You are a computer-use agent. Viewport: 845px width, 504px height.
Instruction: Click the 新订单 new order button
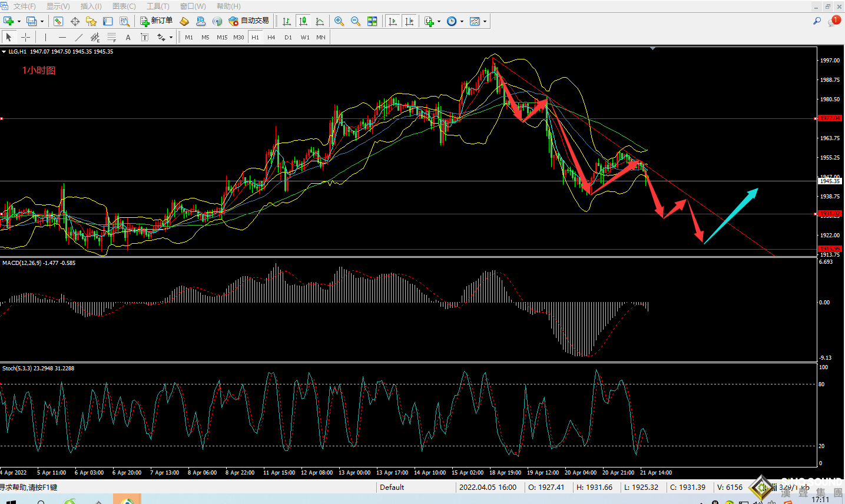pyautogui.click(x=157, y=21)
